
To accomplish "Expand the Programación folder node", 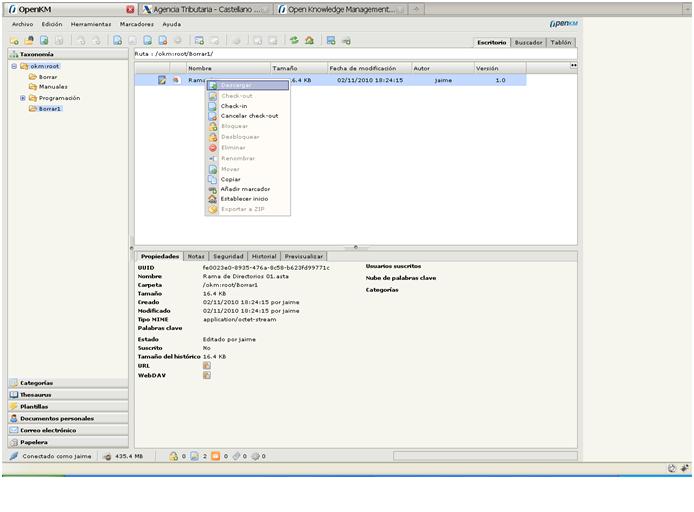I will (23, 98).
